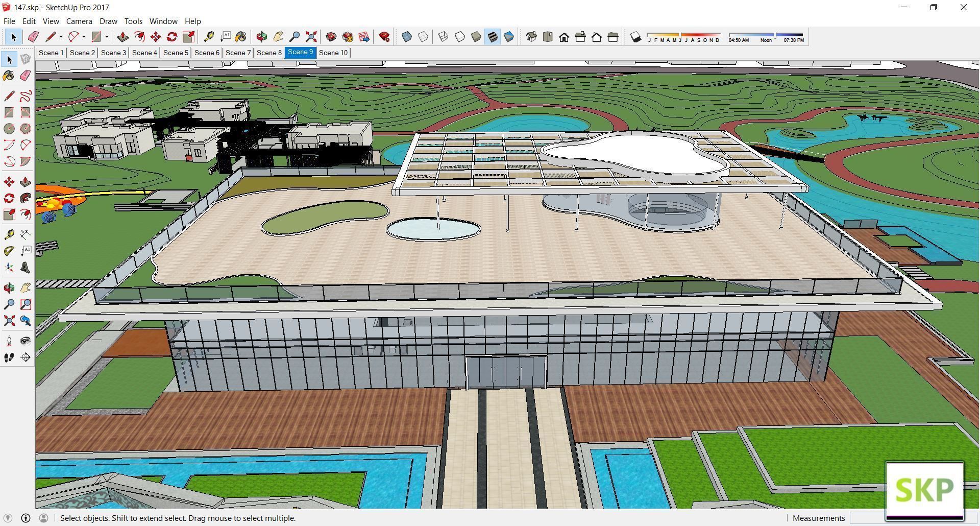
Task: Select the Protractor tool in side toolbar
Action: pos(9,251)
